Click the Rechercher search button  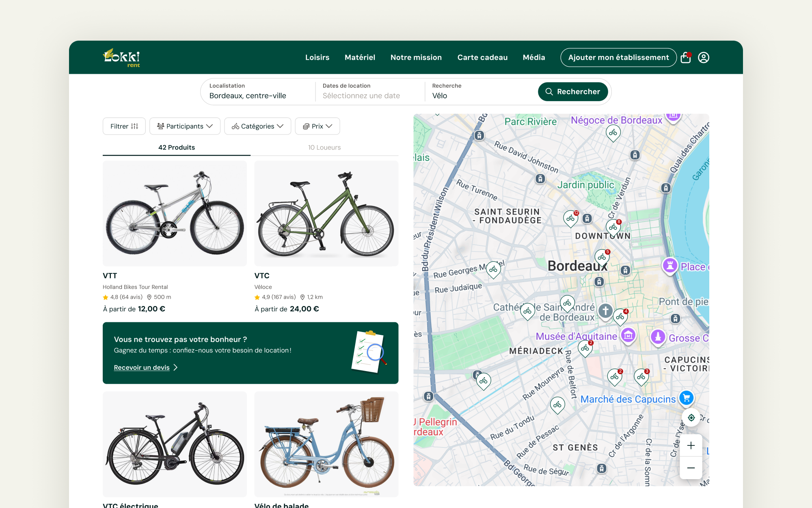573,92
